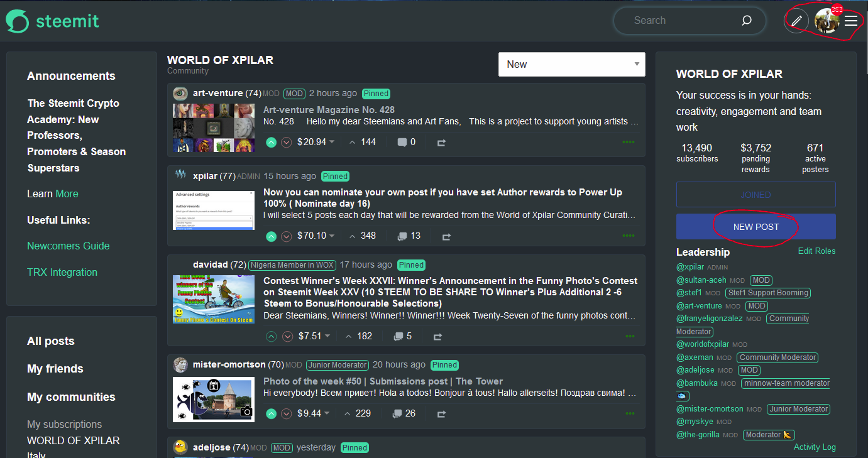Resteem davidad's Contest Winner's post
The image size is (868, 458).
(x=437, y=337)
